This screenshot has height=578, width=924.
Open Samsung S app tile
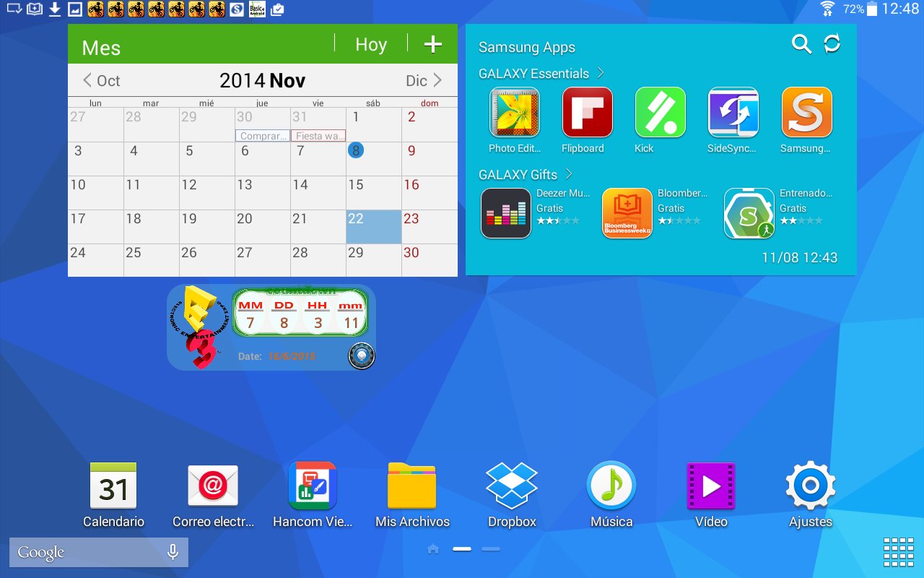click(x=807, y=112)
